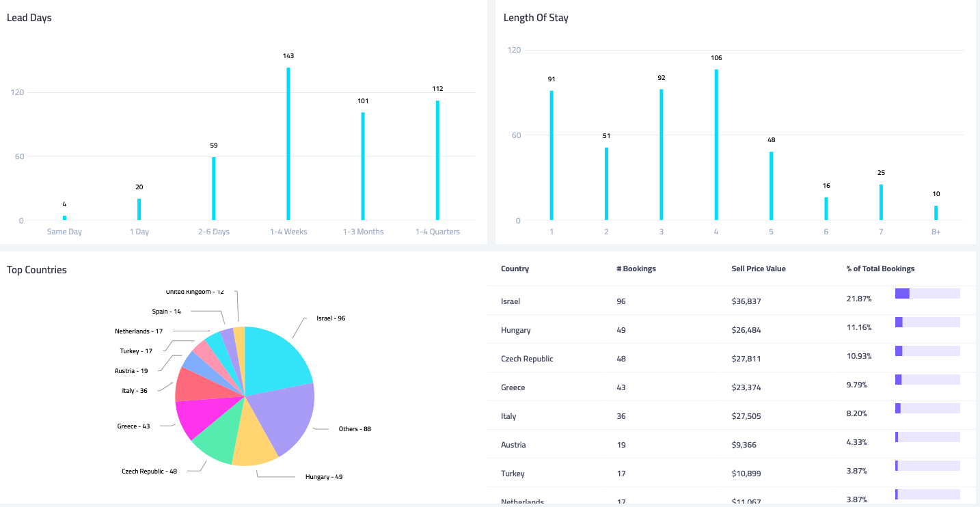
Task: Click the 1-4 Weeks bar in Lead Days
Action: tap(288, 143)
